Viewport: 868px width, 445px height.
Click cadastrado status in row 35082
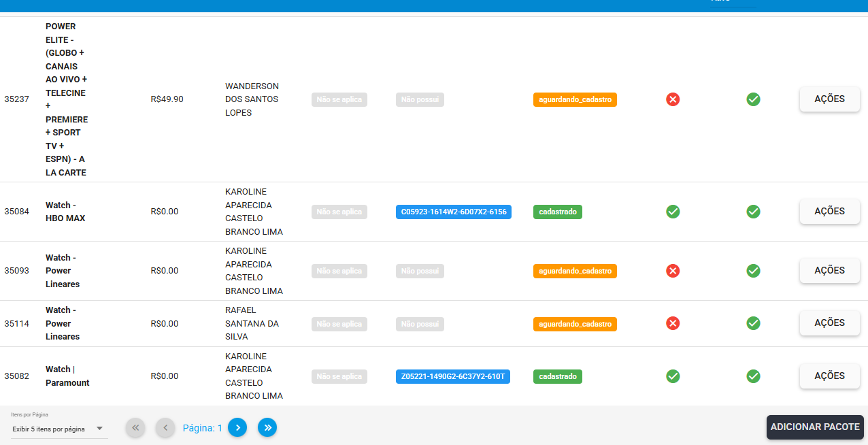pyautogui.click(x=558, y=376)
